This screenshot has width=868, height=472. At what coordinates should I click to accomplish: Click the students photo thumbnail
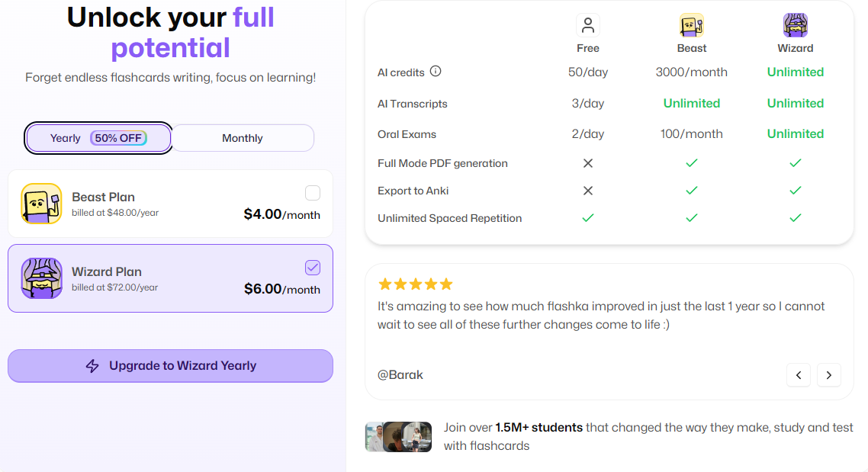tap(399, 437)
